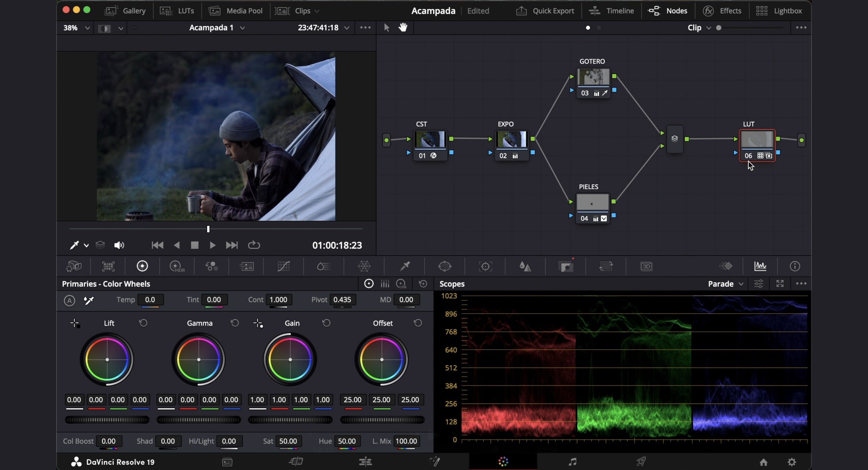Open the RGB Mixer palette
Image resolution: width=868 pixels, height=470 pixels.
(212, 266)
